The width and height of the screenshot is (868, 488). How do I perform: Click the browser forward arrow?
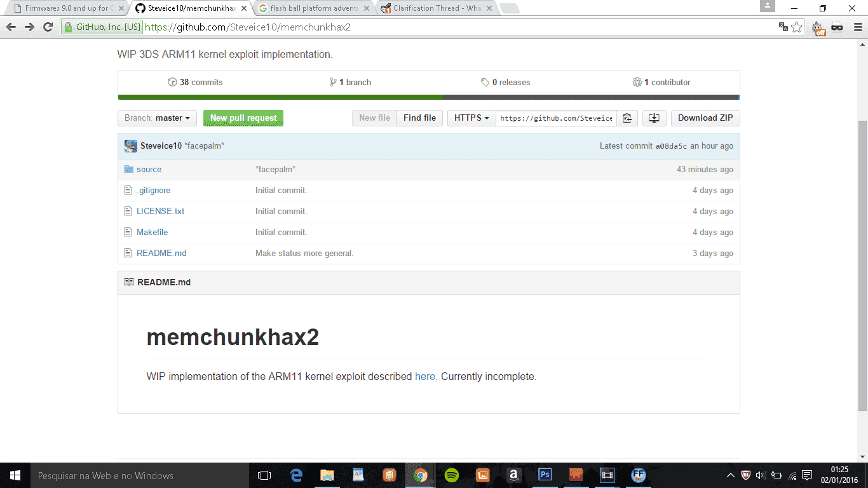29,27
